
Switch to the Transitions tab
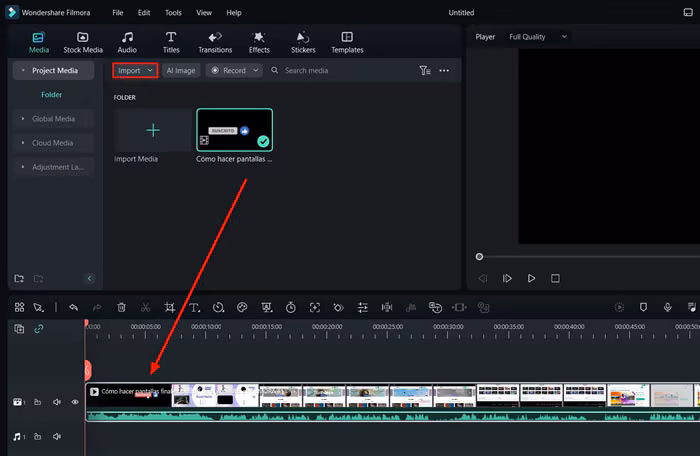214,42
